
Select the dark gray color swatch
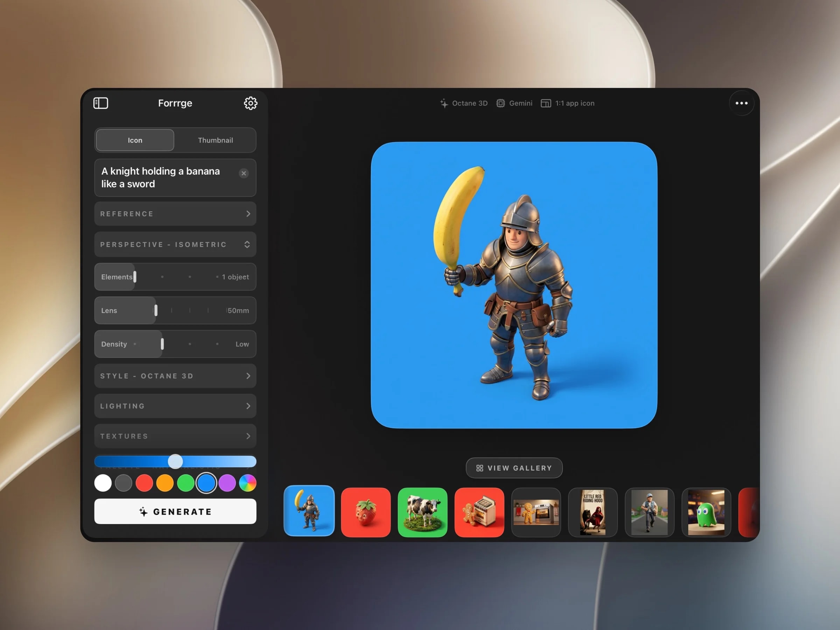tap(124, 483)
